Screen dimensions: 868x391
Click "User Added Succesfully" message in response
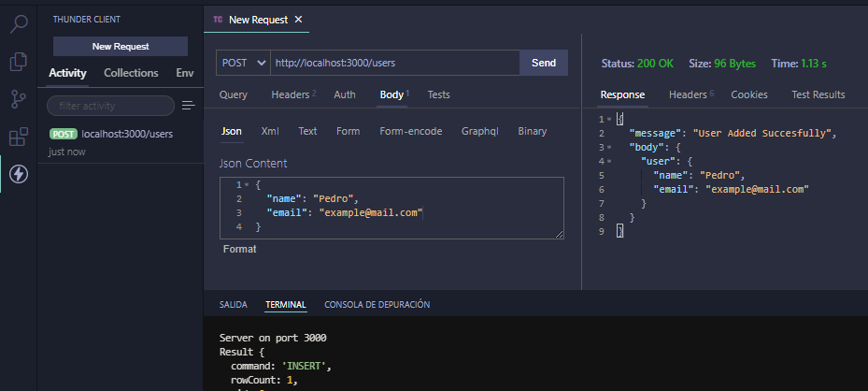(762, 134)
